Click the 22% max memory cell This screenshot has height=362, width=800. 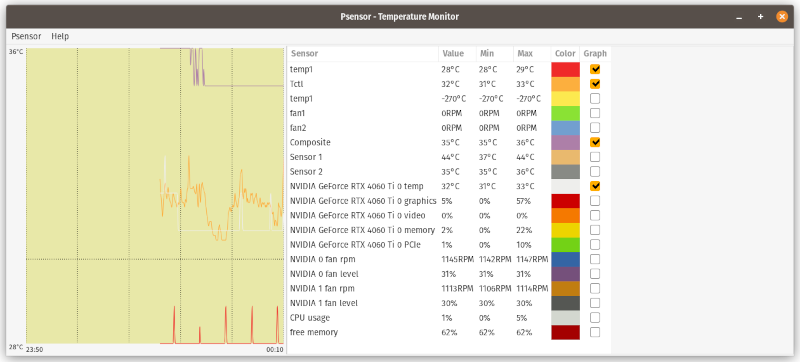pyautogui.click(x=523, y=230)
